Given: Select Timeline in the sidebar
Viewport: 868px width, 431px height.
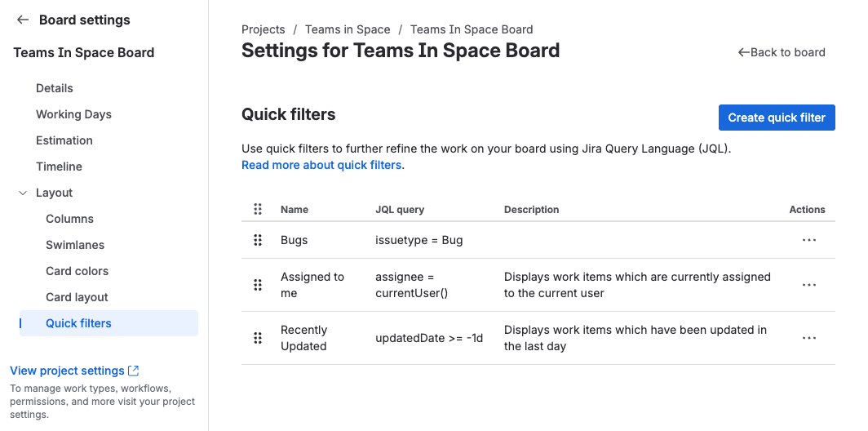Looking at the screenshot, I should [59, 167].
